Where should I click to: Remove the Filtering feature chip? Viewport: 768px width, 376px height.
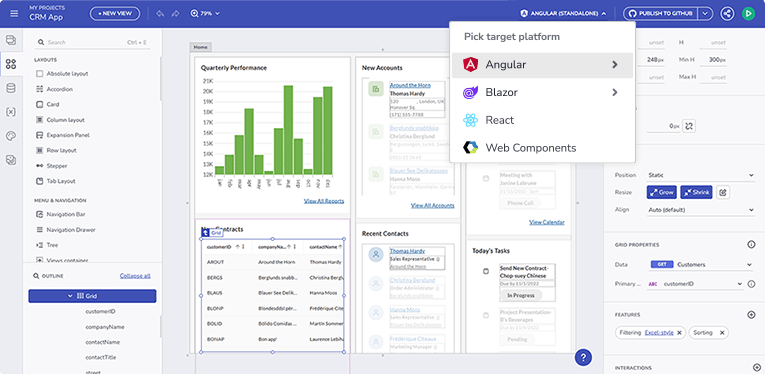(679, 333)
